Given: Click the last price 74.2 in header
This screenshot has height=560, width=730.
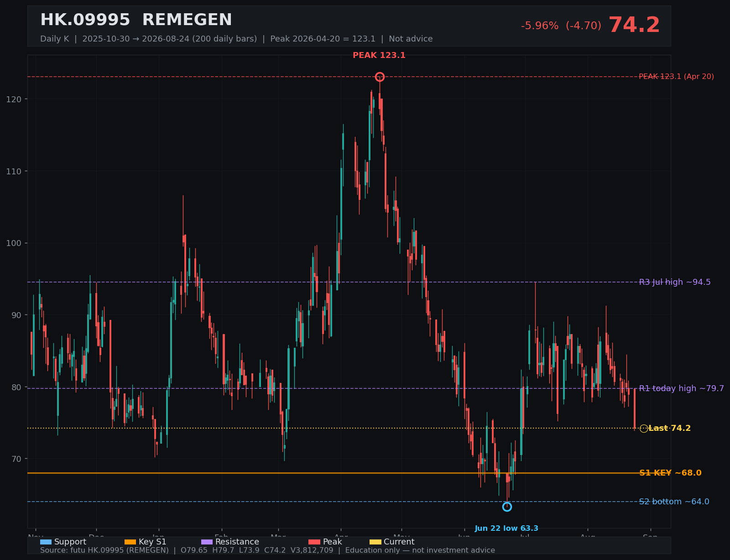Looking at the screenshot, I should pyautogui.click(x=634, y=25).
